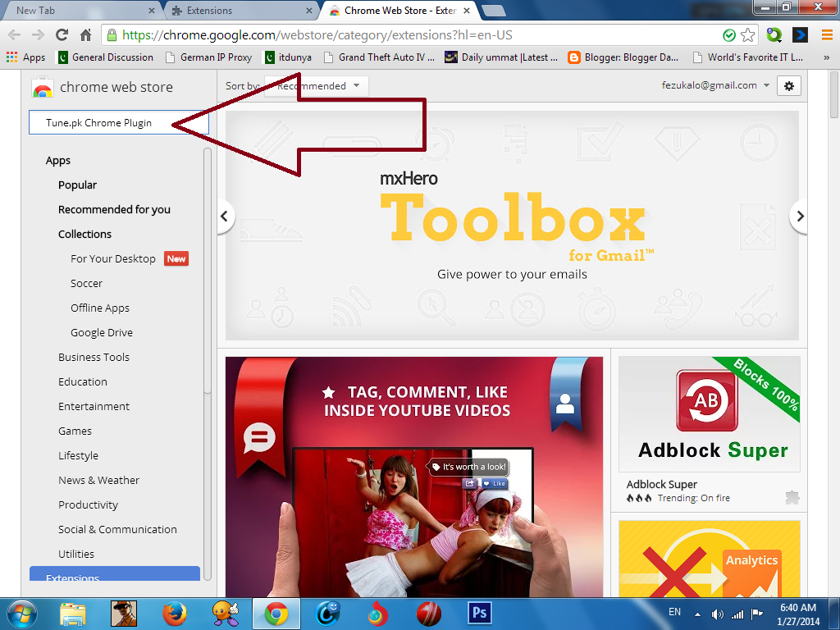
Task: Select Popular in the sidebar
Action: 77,185
